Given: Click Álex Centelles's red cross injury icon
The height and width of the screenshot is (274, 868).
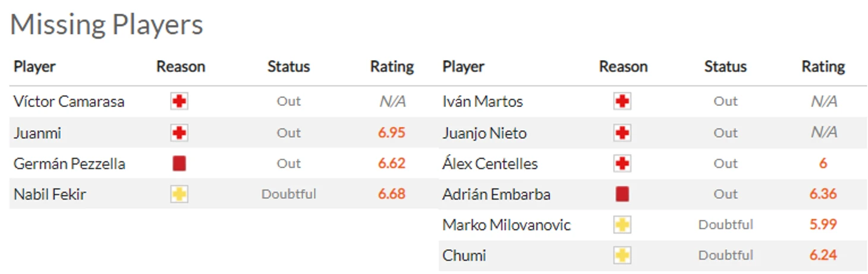Looking at the screenshot, I should tap(622, 163).
